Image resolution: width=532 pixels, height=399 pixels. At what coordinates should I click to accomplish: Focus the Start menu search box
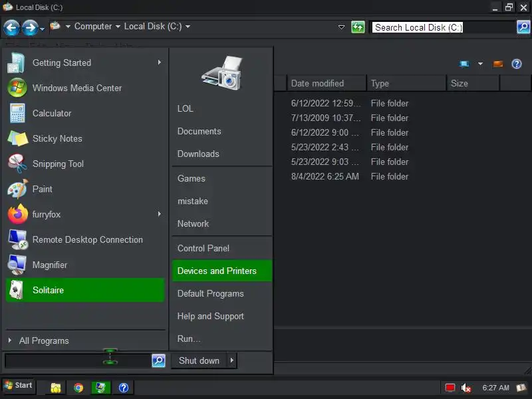(x=78, y=360)
